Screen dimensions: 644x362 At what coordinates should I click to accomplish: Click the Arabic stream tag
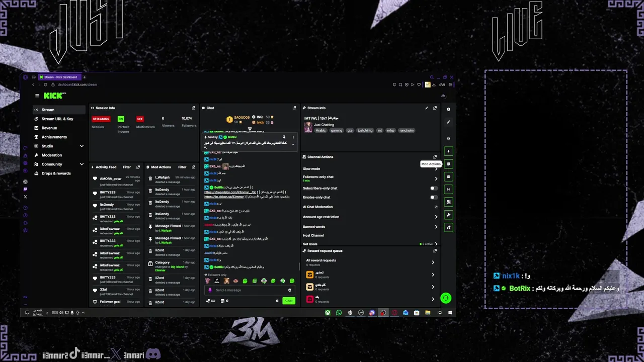[321, 130]
